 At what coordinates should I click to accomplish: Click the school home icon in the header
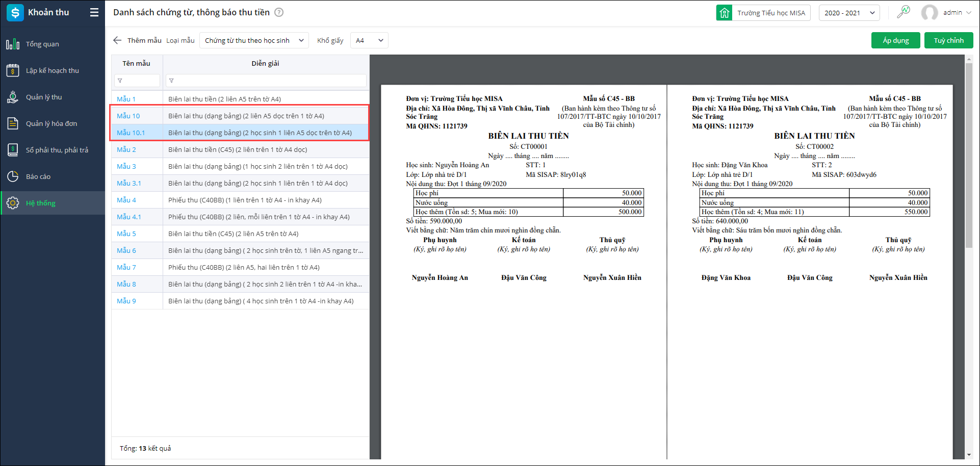click(724, 13)
